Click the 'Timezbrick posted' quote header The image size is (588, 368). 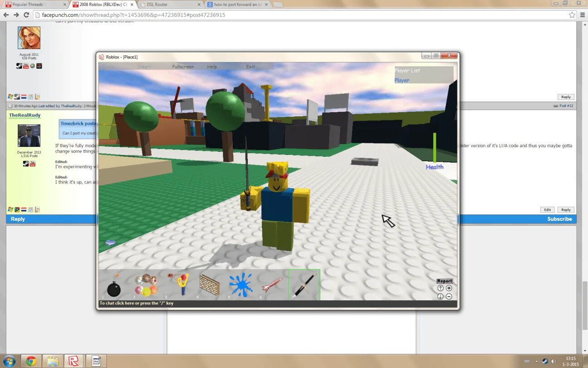click(78, 124)
